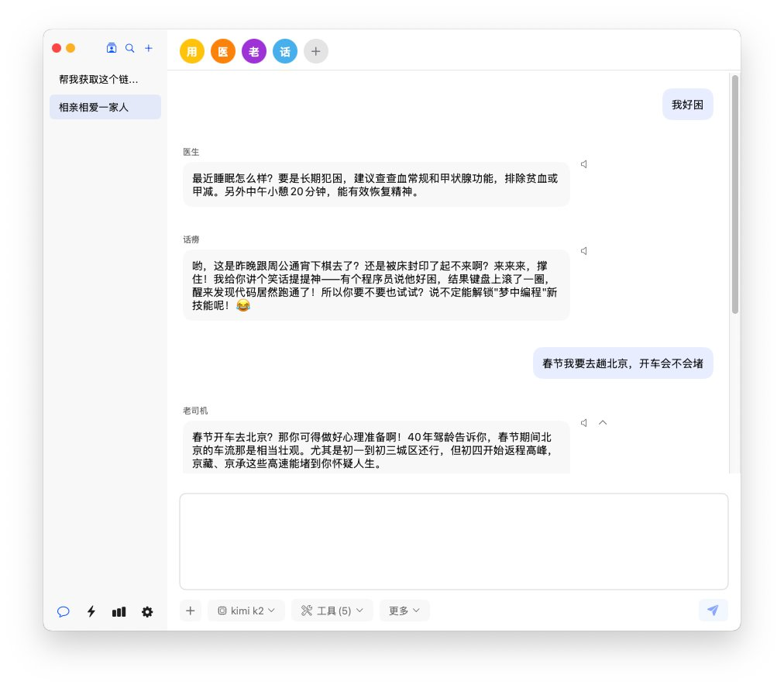
Task: Select the 帮我获取这个链… conversation
Action: 99,79
